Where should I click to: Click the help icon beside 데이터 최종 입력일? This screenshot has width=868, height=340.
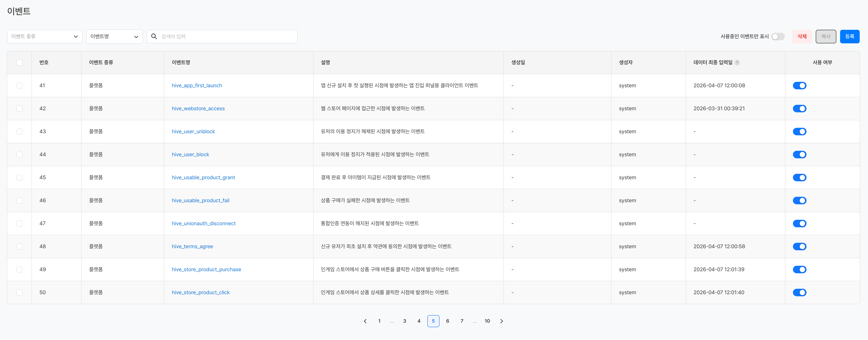737,63
